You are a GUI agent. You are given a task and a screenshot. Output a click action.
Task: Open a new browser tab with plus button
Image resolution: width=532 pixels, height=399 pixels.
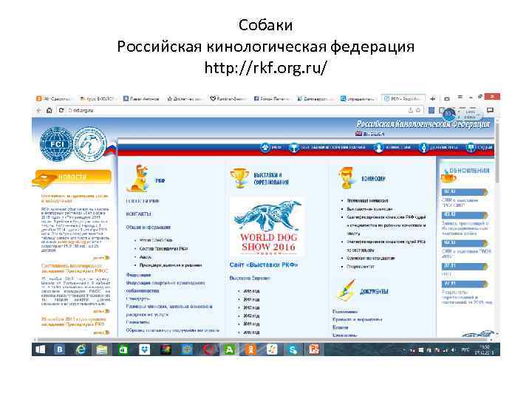tap(432, 99)
